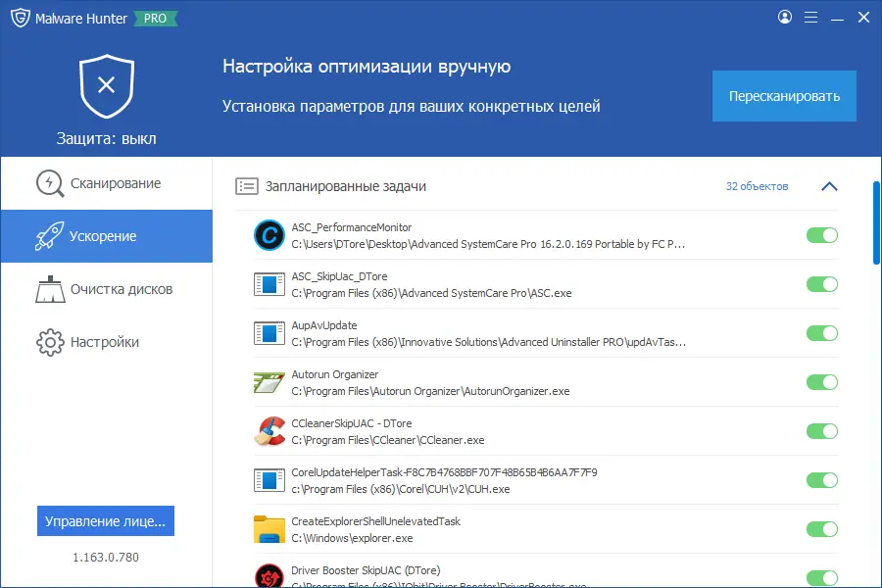The height and width of the screenshot is (588, 882).
Task: Click the scheduled tasks list icon
Action: tap(246, 186)
